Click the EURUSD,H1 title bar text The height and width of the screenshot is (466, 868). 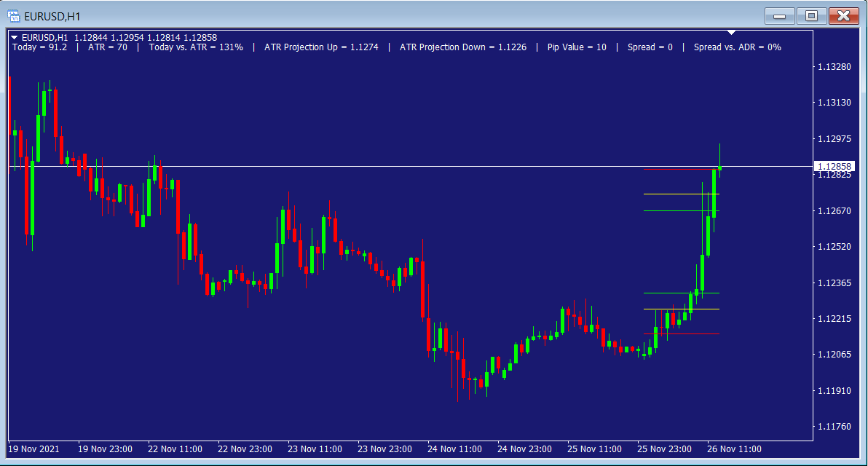pyautogui.click(x=52, y=15)
